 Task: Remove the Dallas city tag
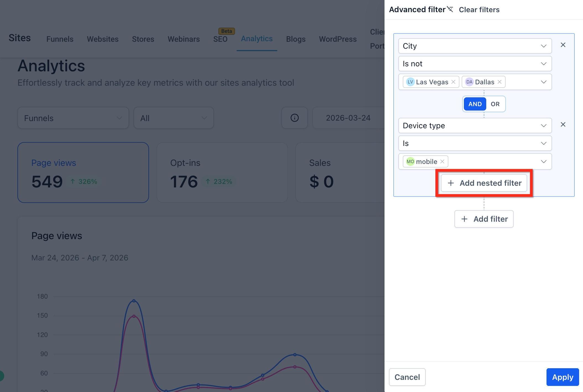(500, 82)
